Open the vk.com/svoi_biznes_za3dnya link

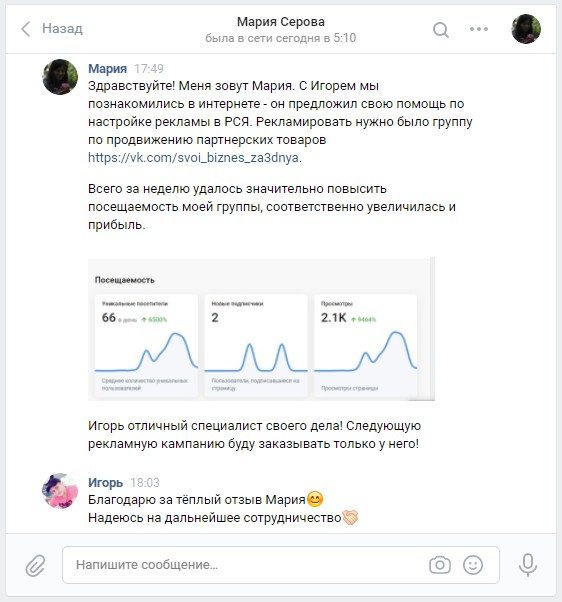[195, 158]
